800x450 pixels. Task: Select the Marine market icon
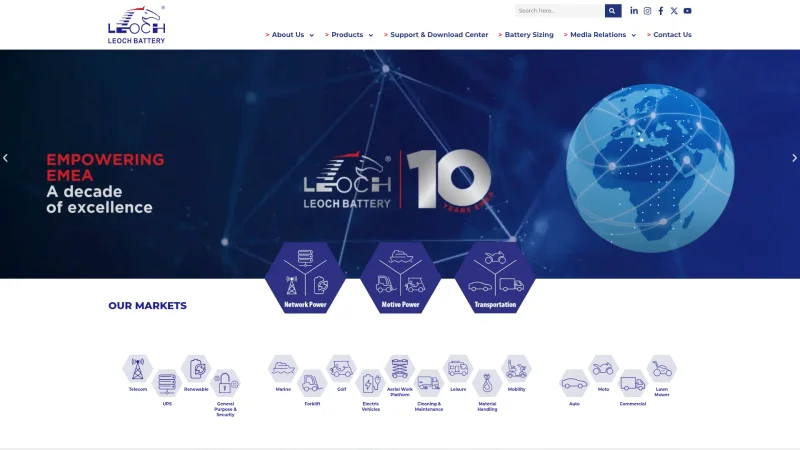283,369
